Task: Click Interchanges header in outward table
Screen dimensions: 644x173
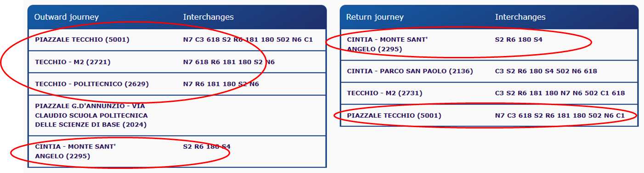Action: tap(209, 17)
